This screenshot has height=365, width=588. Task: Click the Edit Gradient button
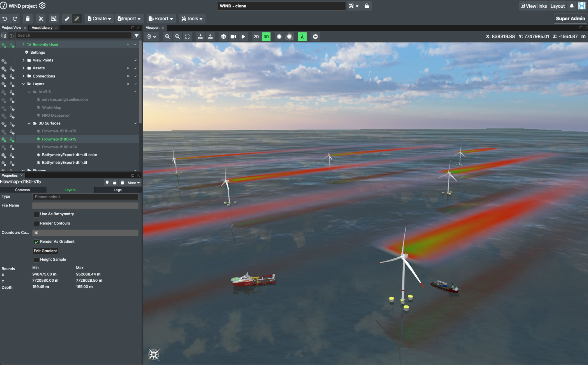(x=45, y=251)
